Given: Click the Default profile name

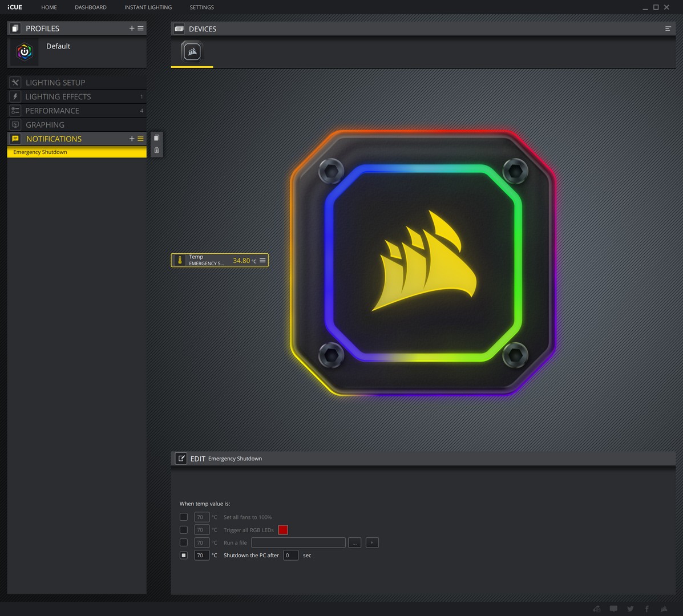Looking at the screenshot, I should pos(58,46).
